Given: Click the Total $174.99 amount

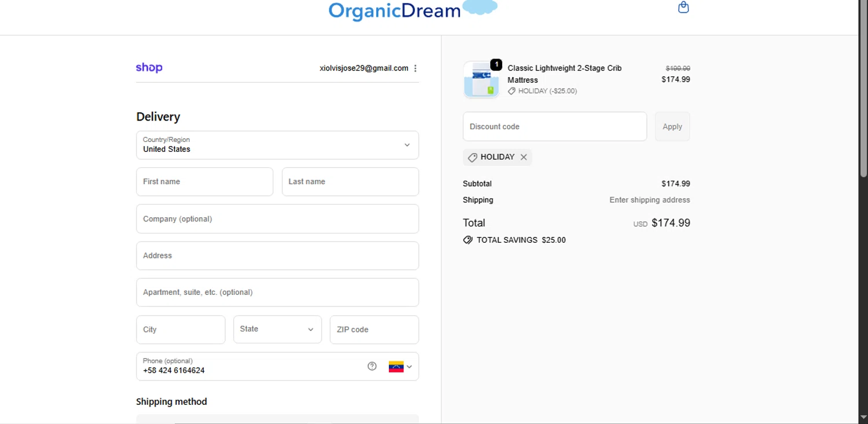Looking at the screenshot, I should [x=671, y=223].
